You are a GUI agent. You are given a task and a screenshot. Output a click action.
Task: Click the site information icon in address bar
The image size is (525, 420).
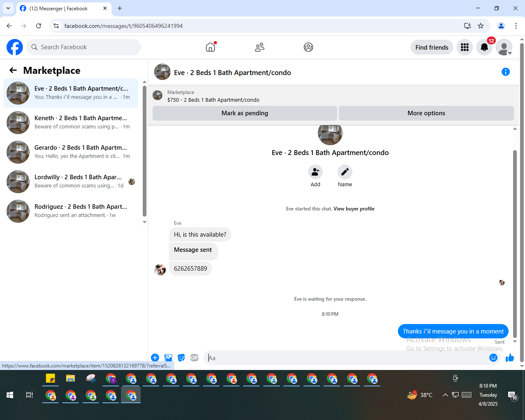click(56, 26)
